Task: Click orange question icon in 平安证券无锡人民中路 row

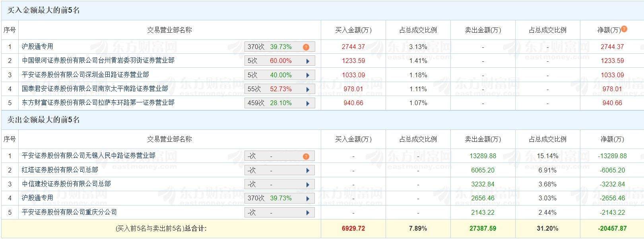Action: tap(306, 157)
